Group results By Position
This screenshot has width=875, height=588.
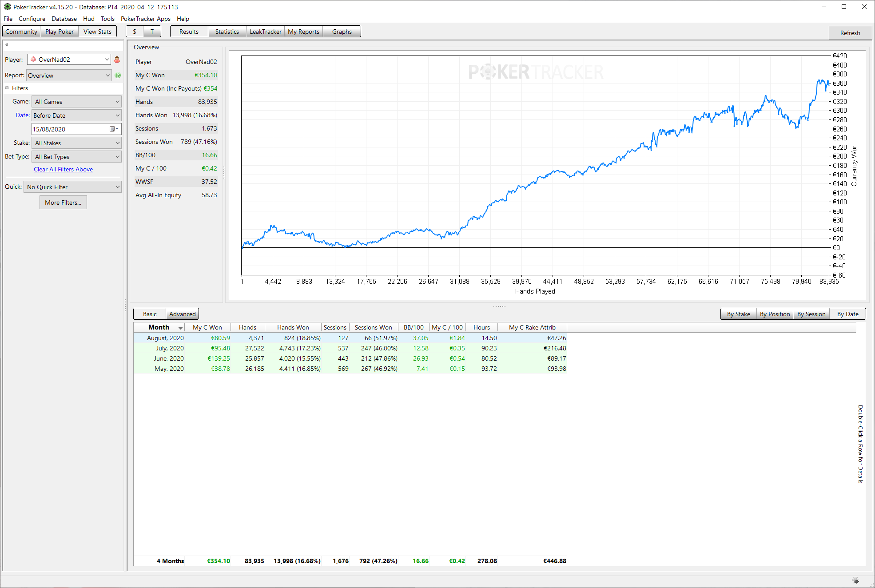pos(775,314)
